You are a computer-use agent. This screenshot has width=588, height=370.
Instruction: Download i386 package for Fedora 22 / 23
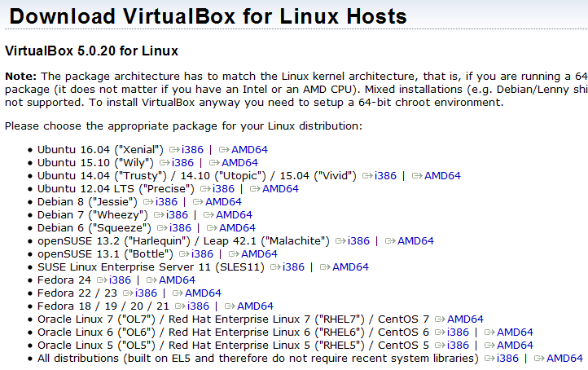pos(146,293)
